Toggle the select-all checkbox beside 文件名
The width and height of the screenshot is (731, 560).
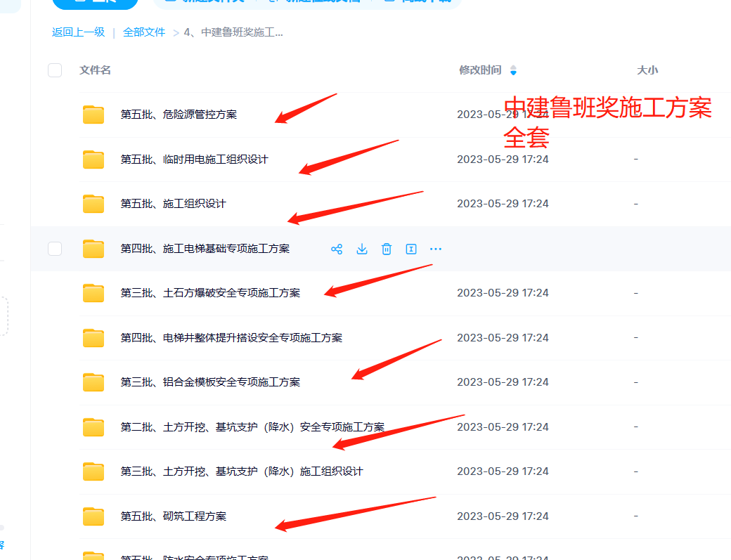point(55,70)
